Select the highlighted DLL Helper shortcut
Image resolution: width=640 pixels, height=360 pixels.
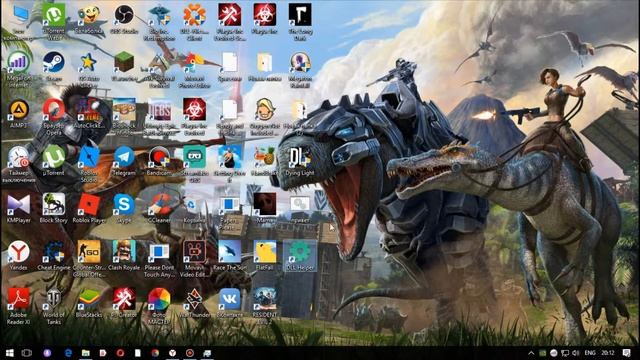click(300, 256)
